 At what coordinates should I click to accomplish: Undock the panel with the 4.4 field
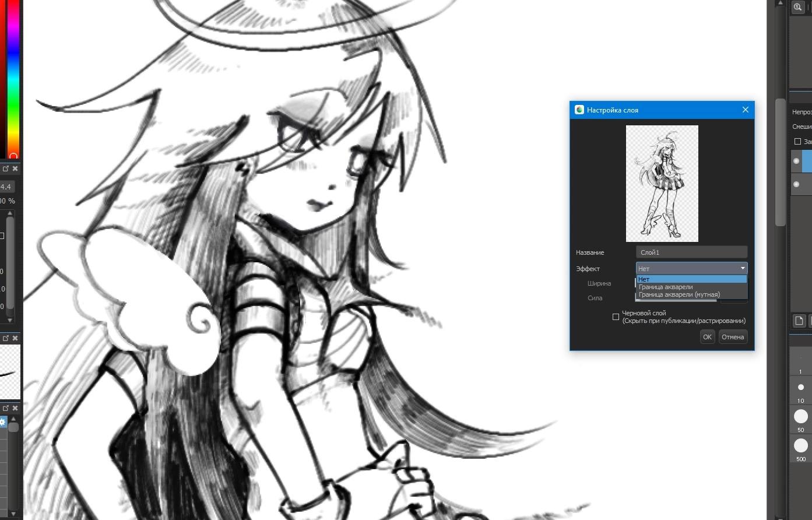(6, 168)
